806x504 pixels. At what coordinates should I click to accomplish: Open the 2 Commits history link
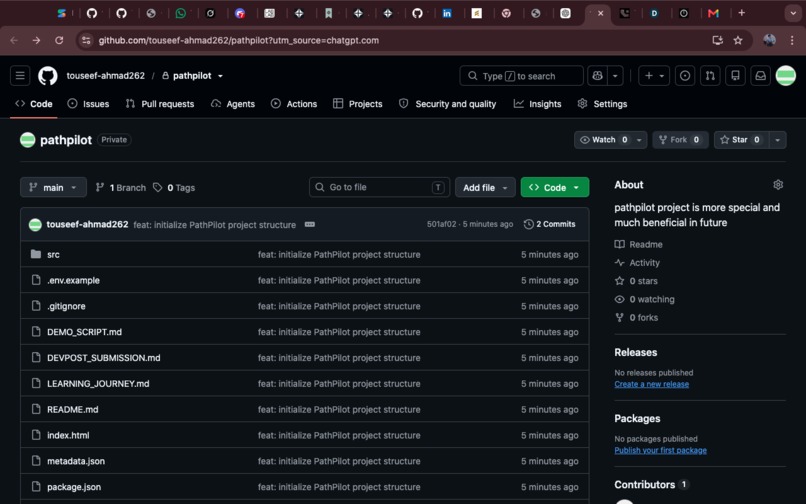(549, 224)
